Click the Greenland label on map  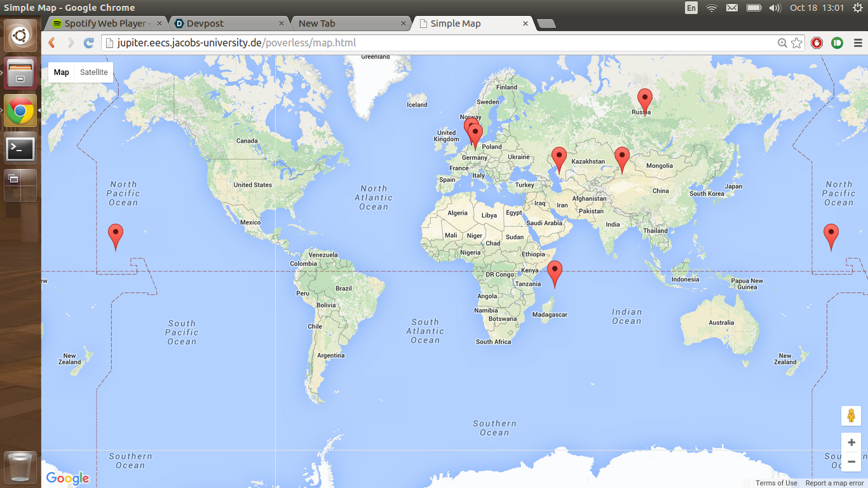[375, 57]
